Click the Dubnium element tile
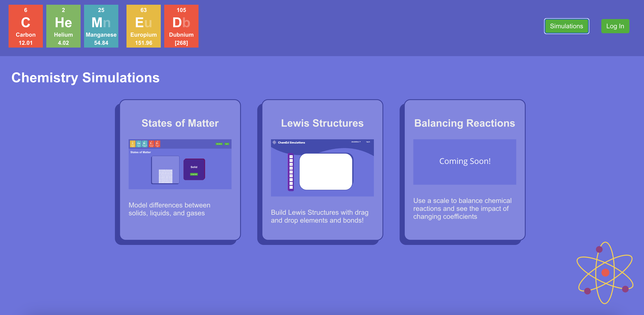 point(181,26)
